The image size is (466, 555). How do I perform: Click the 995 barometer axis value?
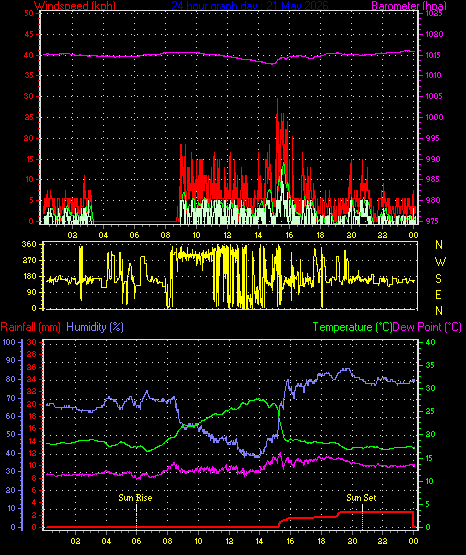pos(432,138)
